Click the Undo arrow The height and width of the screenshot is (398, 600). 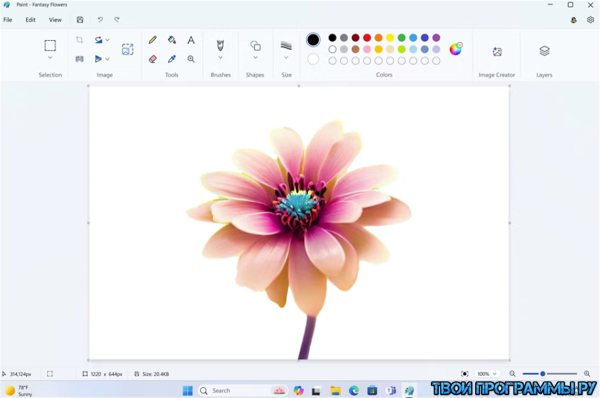coord(100,20)
